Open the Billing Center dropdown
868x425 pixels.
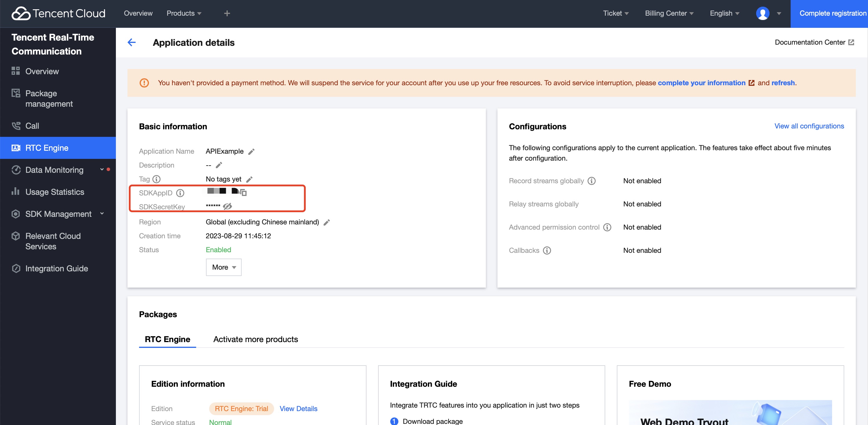coord(669,14)
